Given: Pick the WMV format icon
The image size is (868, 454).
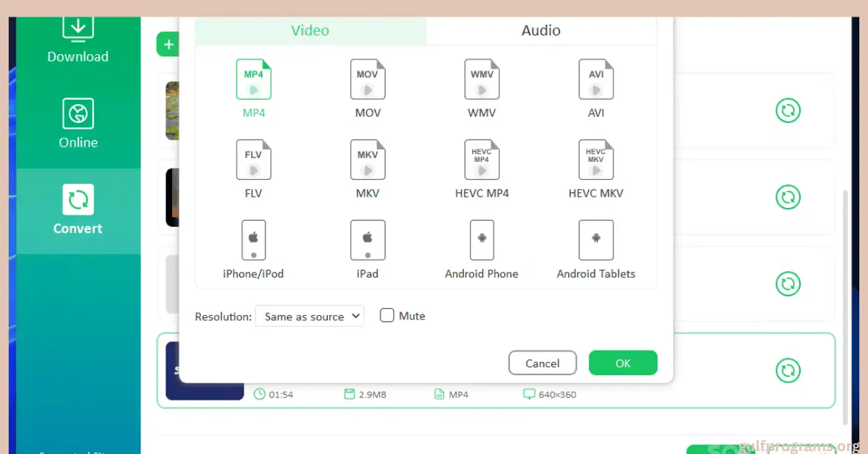Looking at the screenshot, I should (x=482, y=80).
